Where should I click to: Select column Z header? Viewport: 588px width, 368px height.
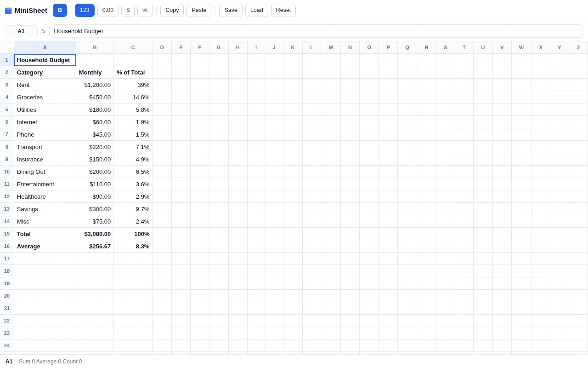(578, 47)
